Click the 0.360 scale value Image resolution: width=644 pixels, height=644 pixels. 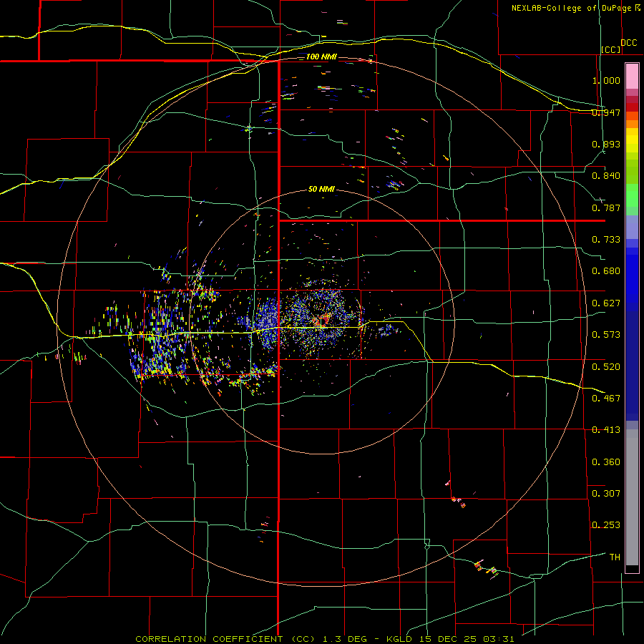[x=606, y=462]
